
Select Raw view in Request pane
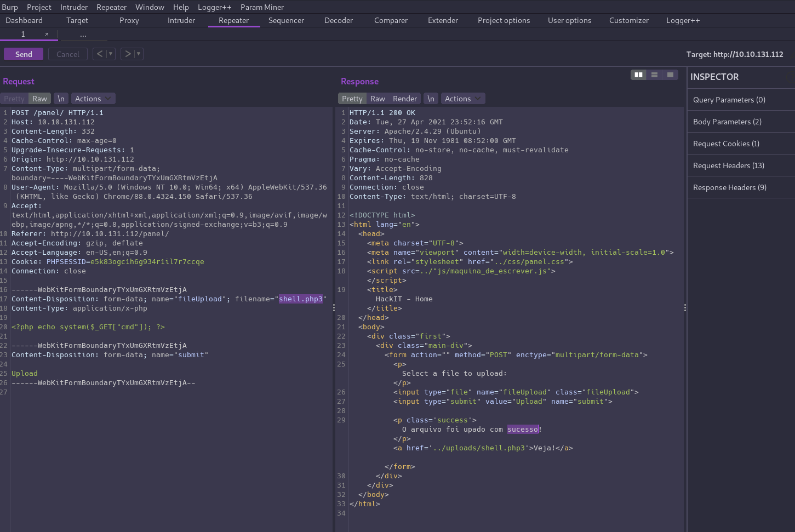coord(39,99)
